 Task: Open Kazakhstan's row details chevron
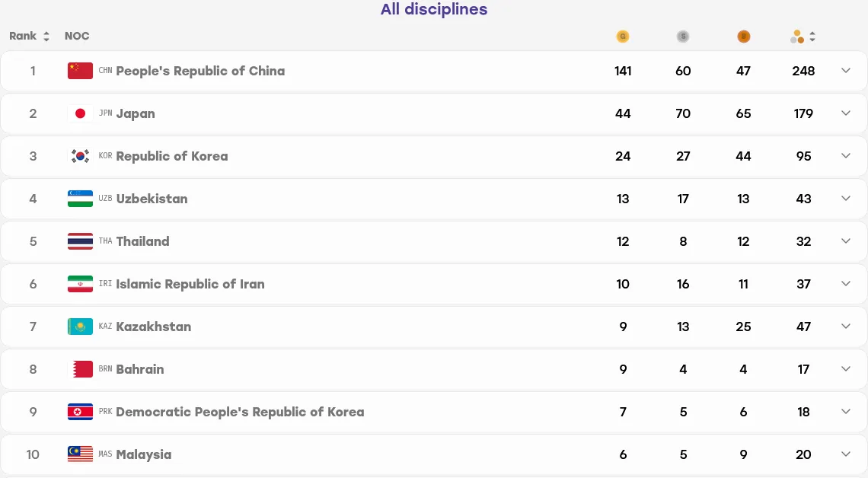pyautogui.click(x=845, y=327)
